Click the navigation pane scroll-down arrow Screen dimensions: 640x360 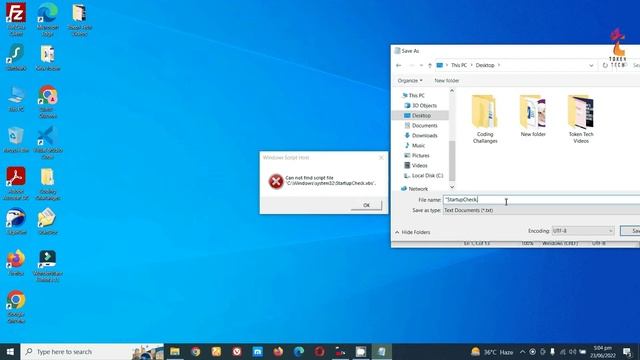point(452,187)
